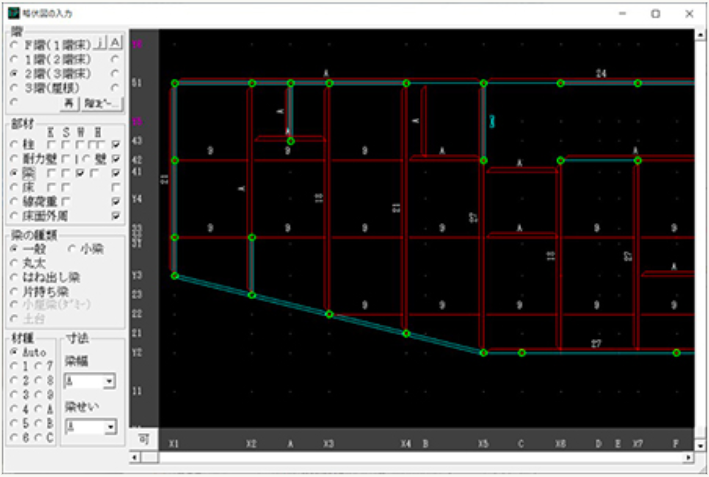Toggle the visibility checkbox for 耐力壁 row
Image resolution: width=709 pixels, height=477 pixels.
click(x=117, y=159)
